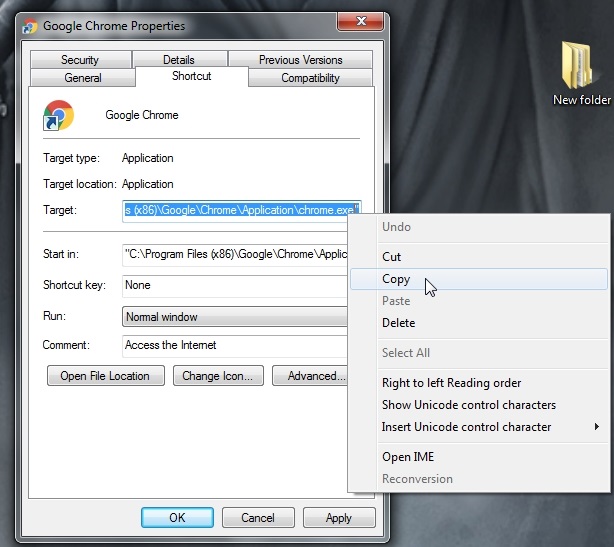Select the Shortcut tab
The image size is (614, 547).
tap(191, 76)
